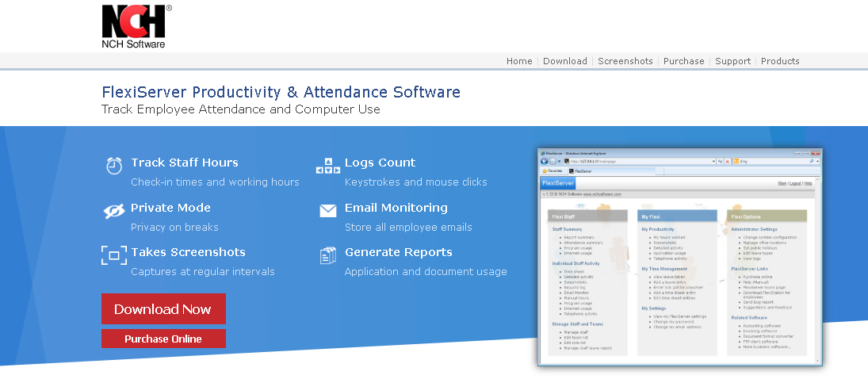Click the Takes Screenshots heading
This screenshot has height=379, width=868.
(188, 252)
